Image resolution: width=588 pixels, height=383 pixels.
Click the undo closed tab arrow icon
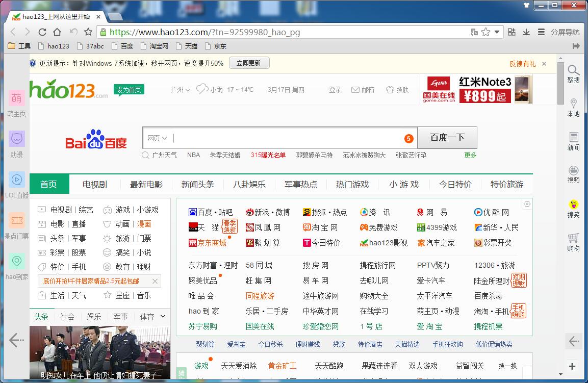coord(73,32)
